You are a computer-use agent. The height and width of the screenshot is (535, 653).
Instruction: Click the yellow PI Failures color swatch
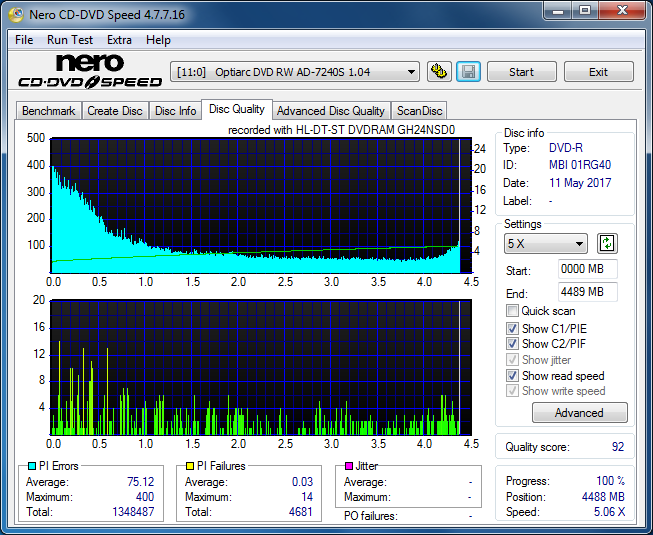click(x=190, y=466)
